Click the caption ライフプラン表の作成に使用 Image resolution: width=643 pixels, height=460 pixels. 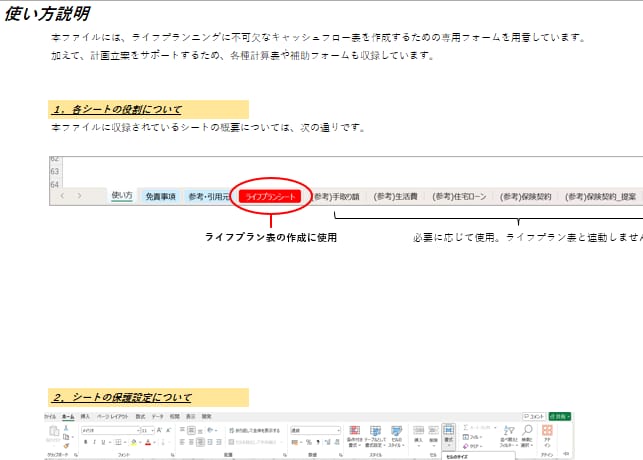click(x=271, y=237)
